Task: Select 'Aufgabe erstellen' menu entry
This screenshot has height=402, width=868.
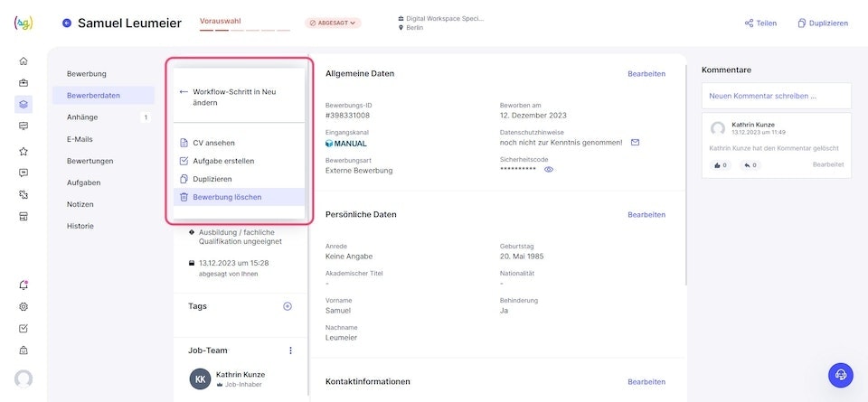Action: [223, 161]
